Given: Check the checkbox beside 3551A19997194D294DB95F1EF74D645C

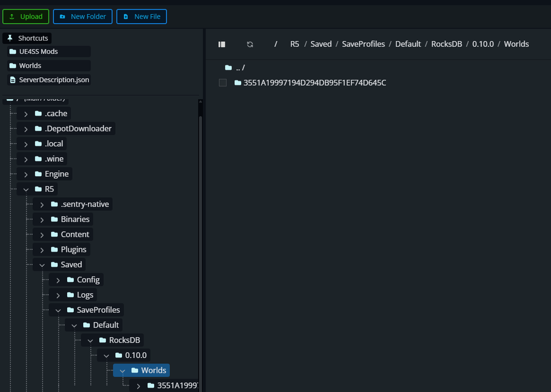Looking at the screenshot, I should pyautogui.click(x=222, y=82).
